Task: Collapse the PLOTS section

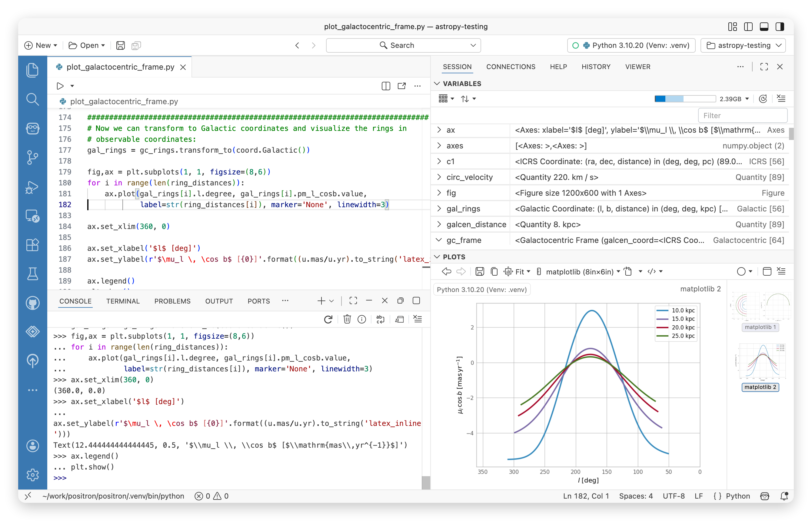Action: click(x=437, y=257)
